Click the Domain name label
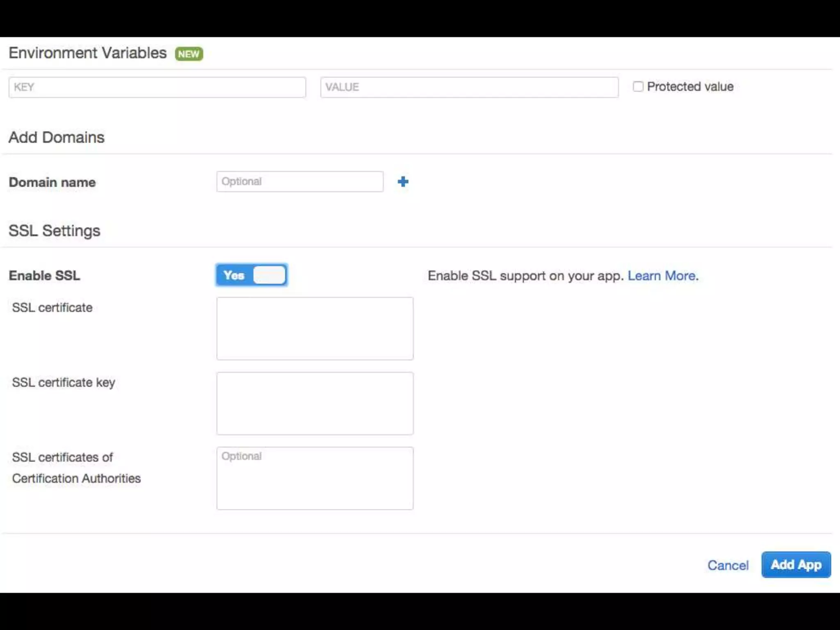 point(52,182)
